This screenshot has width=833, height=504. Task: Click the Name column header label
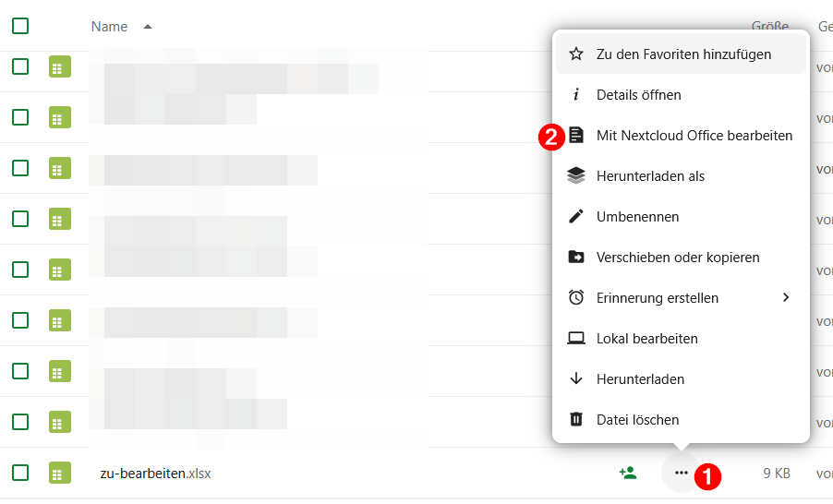[109, 27]
